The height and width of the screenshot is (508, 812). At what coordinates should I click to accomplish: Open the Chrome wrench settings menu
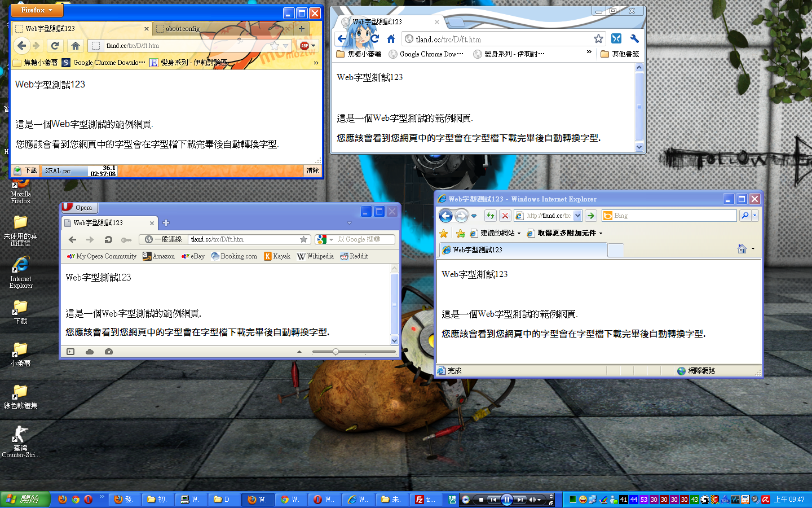[634, 38]
